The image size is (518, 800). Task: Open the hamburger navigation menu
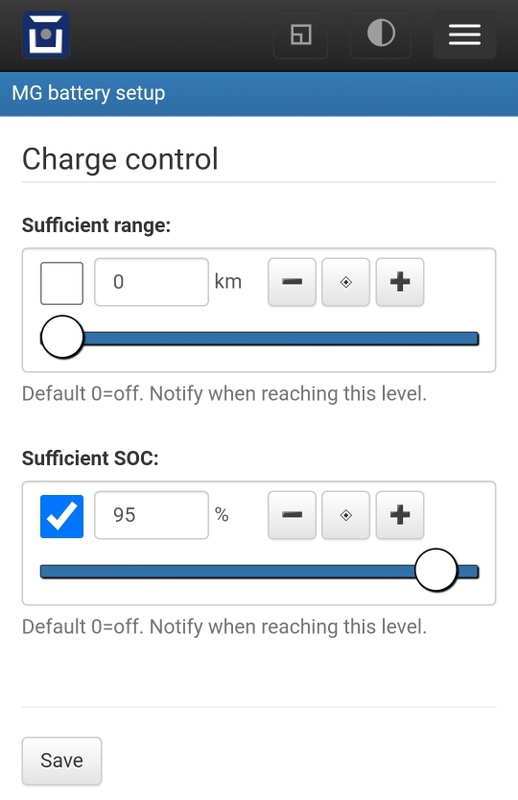tap(464, 35)
